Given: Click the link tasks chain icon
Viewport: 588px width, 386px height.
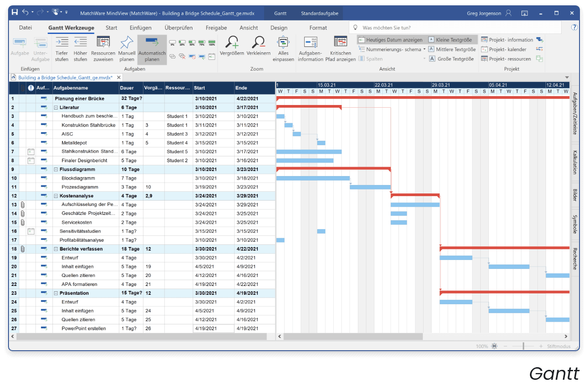Looking at the screenshot, I should point(172,56).
